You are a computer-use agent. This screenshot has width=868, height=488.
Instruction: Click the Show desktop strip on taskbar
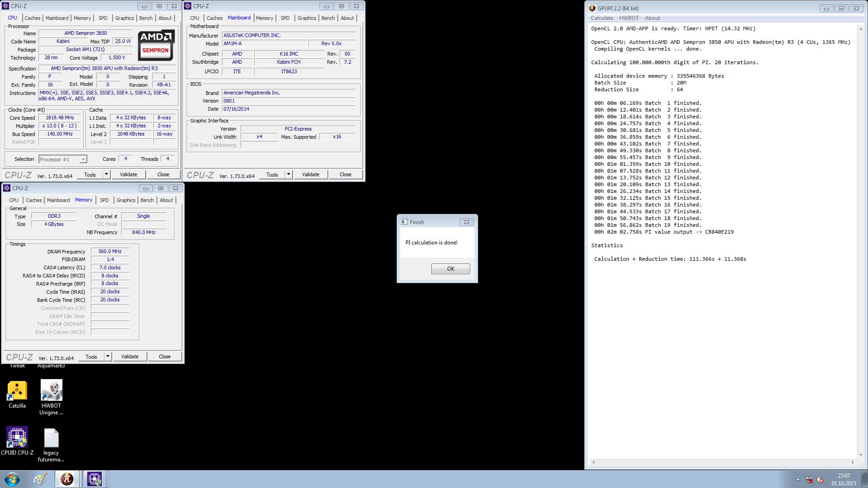point(864,479)
